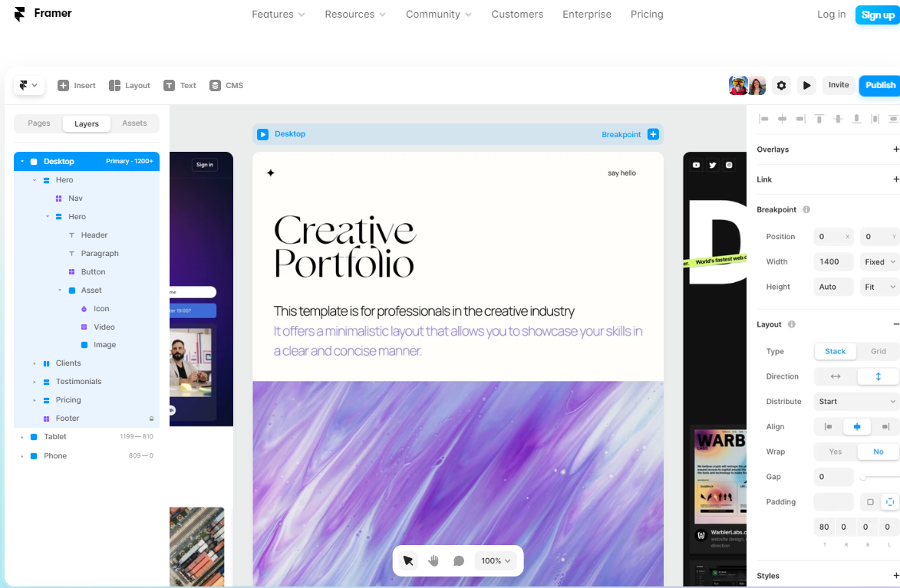This screenshot has height=588, width=900.
Task: Expand the Clients layer
Action: [x=35, y=363]
